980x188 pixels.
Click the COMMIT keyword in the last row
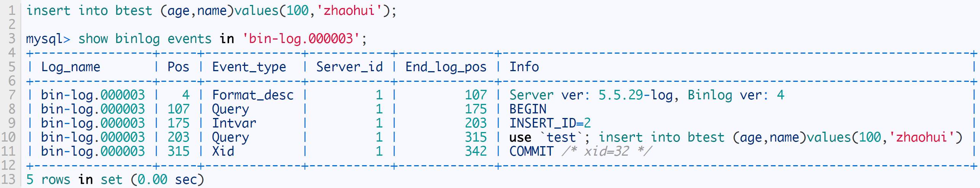click(531, 151)
